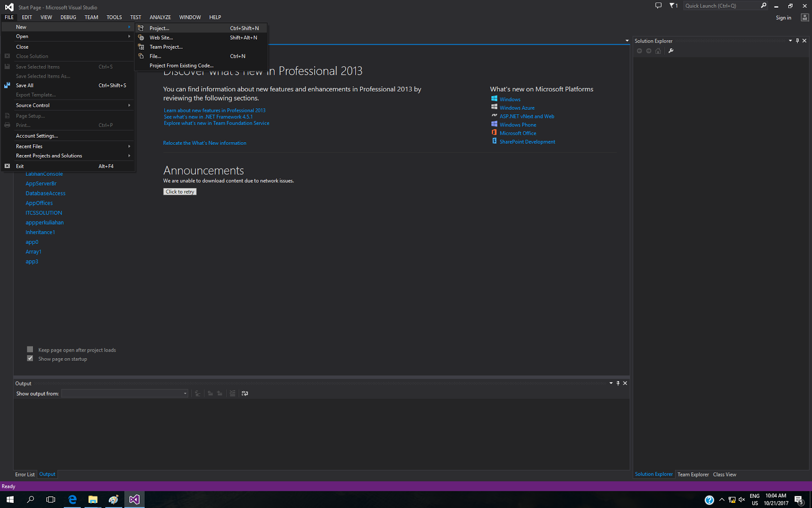Viewport: 812px width, 508px height.
Task: Expand Open submenu in File menu
Action: (x=68, y=37)
